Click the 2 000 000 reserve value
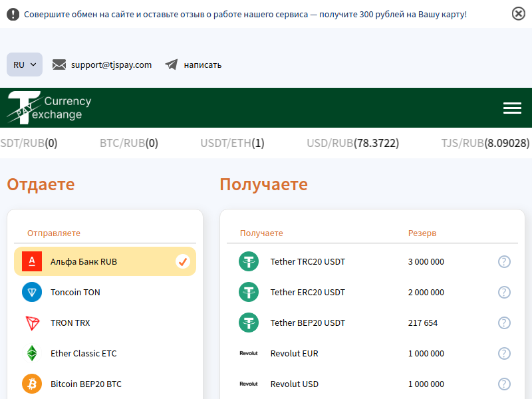532x399 pixels. tap(426, 292)
